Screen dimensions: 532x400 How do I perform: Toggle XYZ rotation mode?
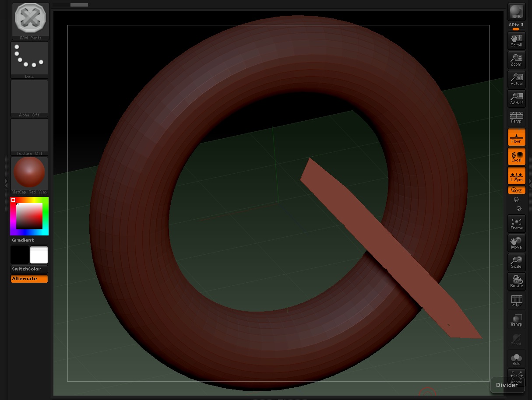pos(517,190)
